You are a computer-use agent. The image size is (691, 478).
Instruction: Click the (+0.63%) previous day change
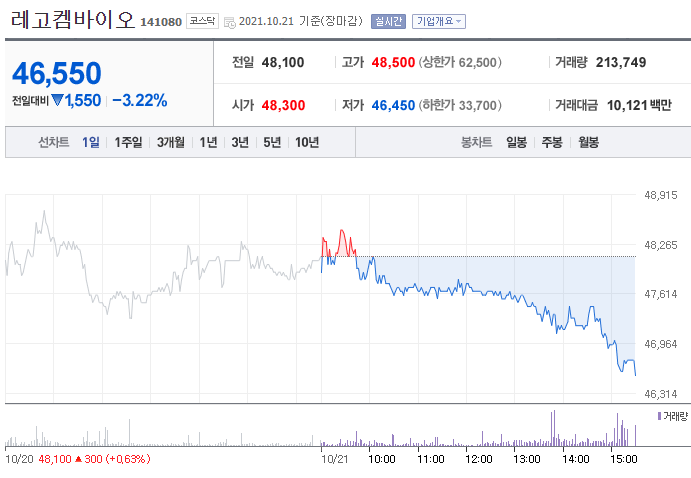[x=127, y=459]
